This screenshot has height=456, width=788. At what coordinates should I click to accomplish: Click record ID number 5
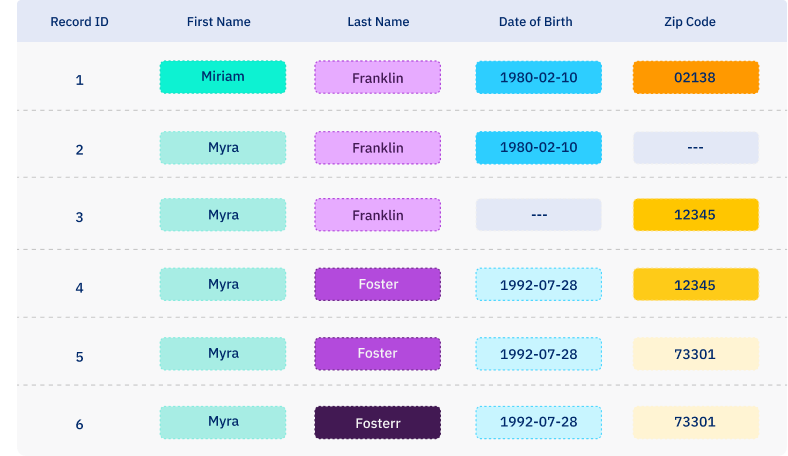[x=79, y=356]
